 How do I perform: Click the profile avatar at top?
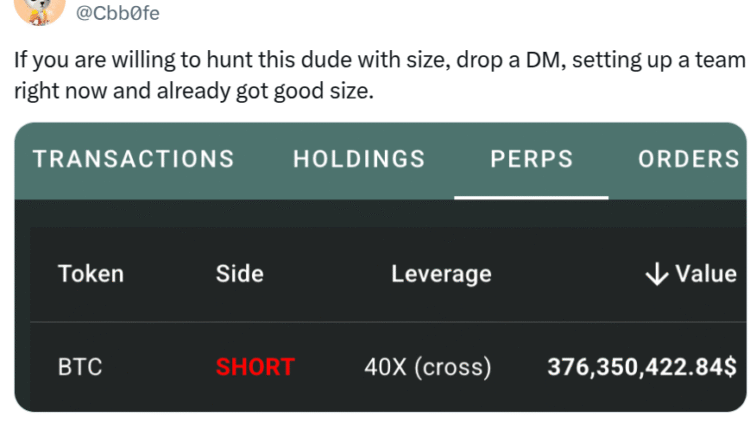pyautogui.click(x=39, y=8)
